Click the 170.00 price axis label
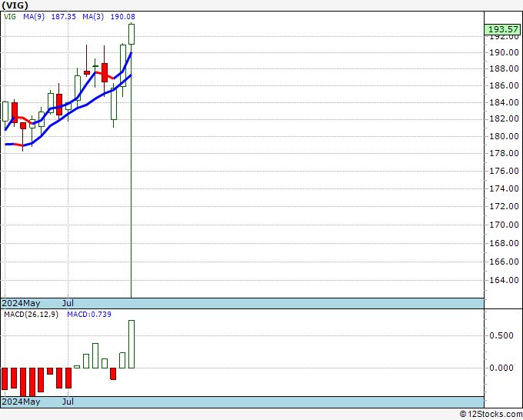 (x=504, y=225)
